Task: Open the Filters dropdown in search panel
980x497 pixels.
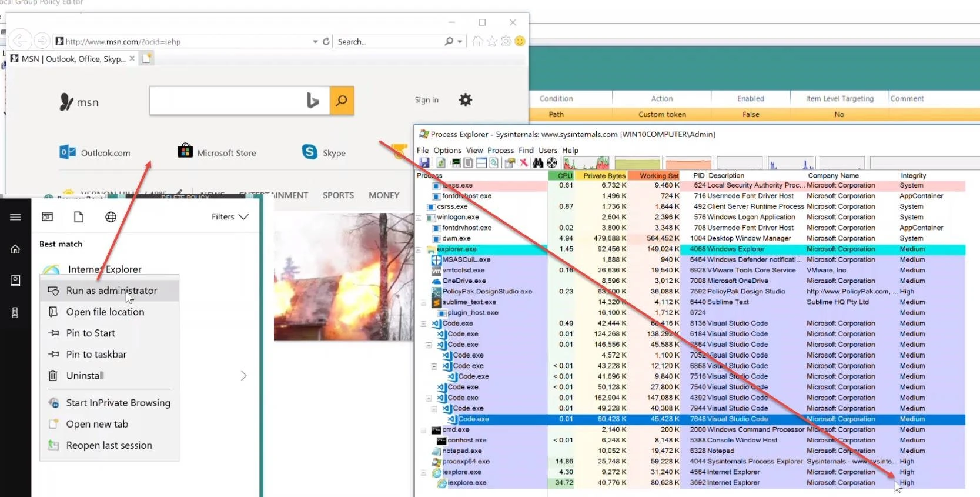Action: (x=230, y=217)
